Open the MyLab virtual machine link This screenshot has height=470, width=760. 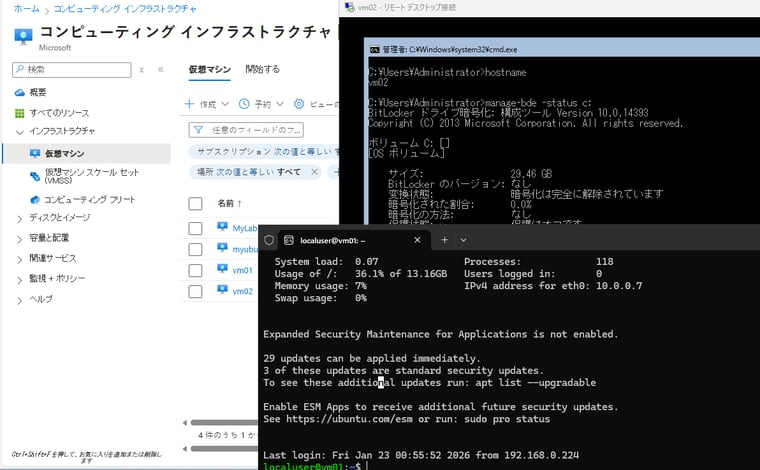(245, 228)
